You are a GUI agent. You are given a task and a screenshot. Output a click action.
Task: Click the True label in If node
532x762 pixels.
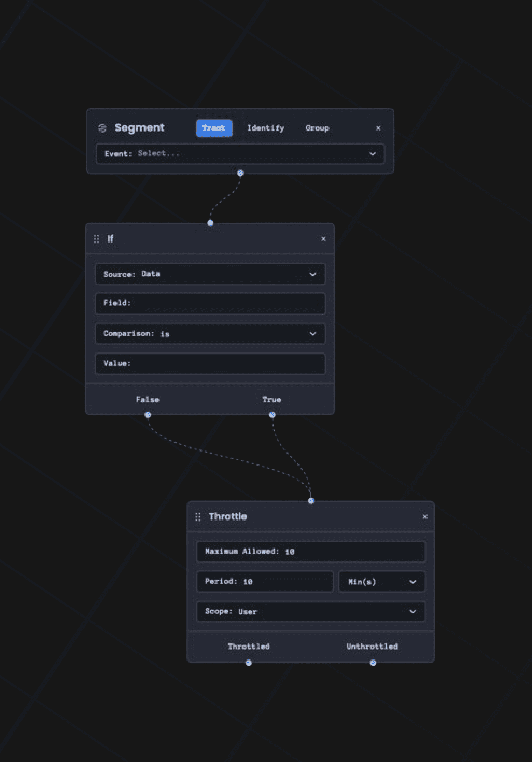[272, 399]
